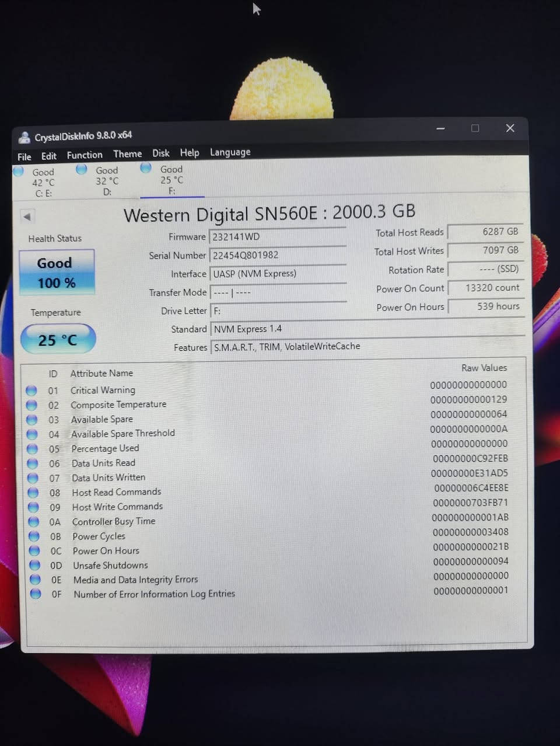Image resolution: width=560 pixels, height=746 pixels.
Task: Open the Language menu
Action: [230, 152]
